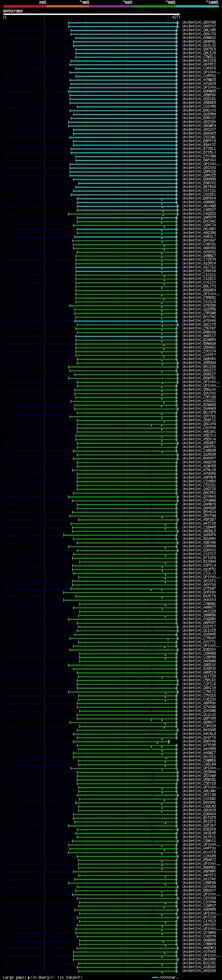Viewport: 222px width, 980px height.
Task: Select label UniRef100_A9SZZ7
Action: pos(199,129)
